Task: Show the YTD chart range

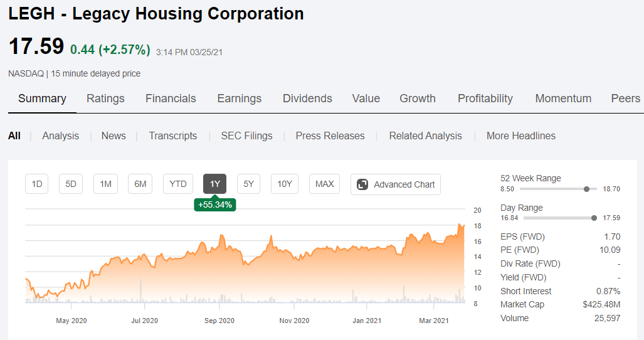Action: (x=178, y=184)
